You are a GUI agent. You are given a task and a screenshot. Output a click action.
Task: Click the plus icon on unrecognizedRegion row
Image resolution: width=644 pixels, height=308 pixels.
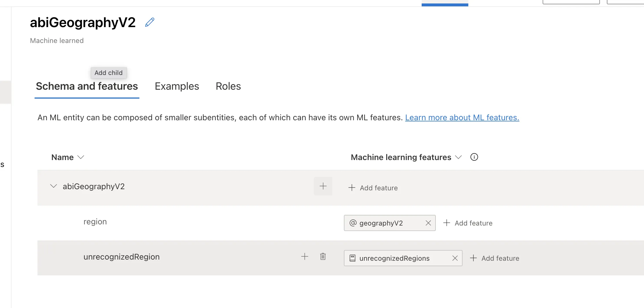304,257
